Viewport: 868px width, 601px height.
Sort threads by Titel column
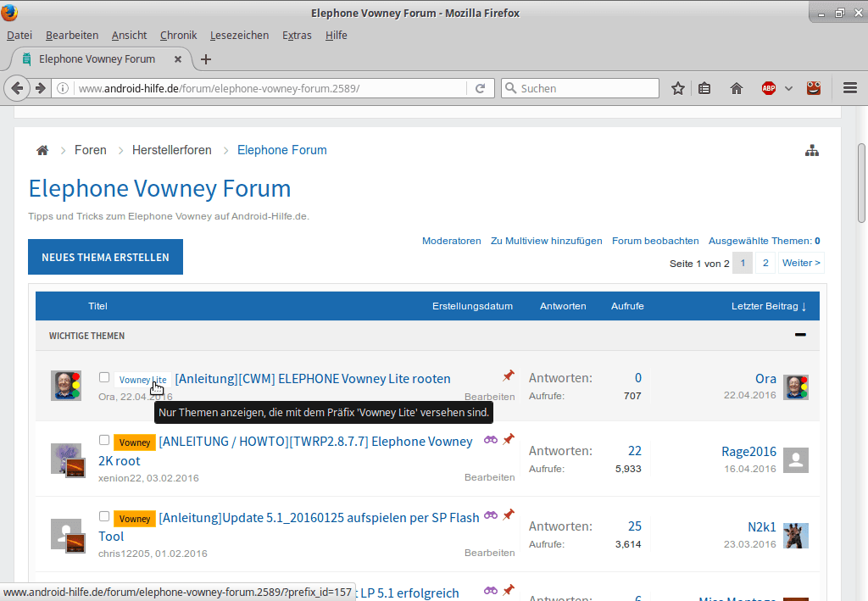(x=98, y=306)
